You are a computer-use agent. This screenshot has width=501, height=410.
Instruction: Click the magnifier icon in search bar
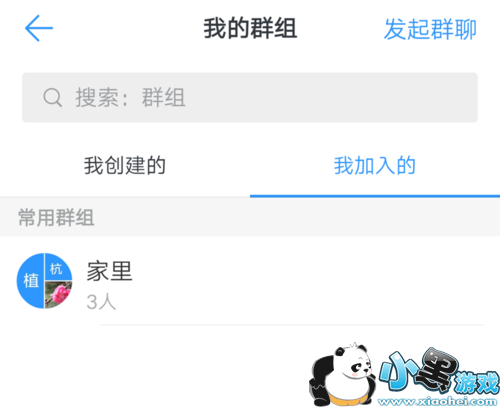click(53, 97)
